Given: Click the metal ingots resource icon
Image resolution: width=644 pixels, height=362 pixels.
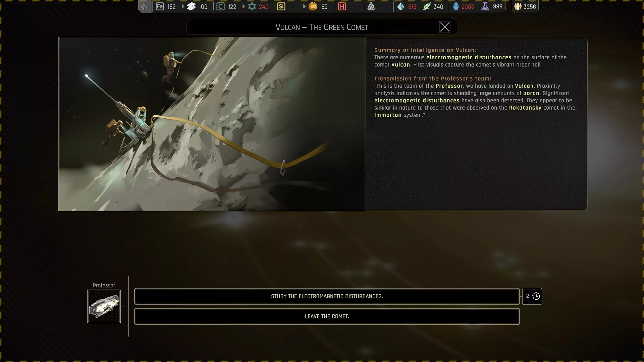Looking at the screenshot, I should tap(192, 6).
